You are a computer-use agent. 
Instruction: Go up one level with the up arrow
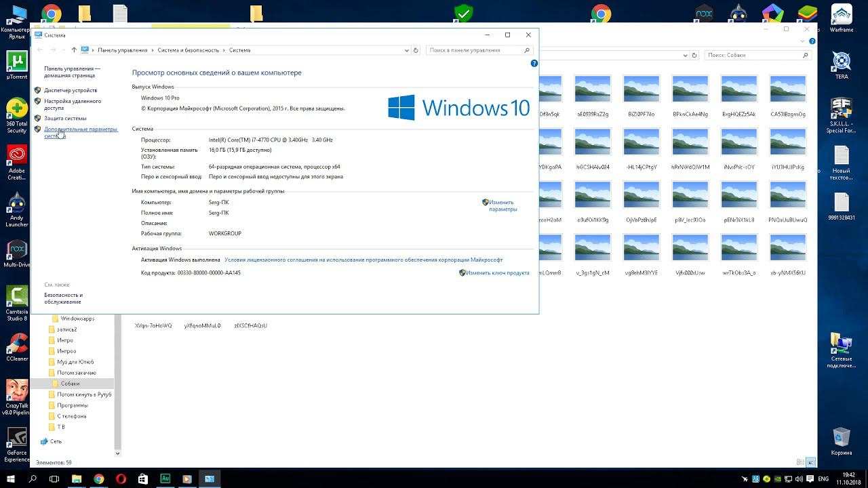tap(74, 50)
